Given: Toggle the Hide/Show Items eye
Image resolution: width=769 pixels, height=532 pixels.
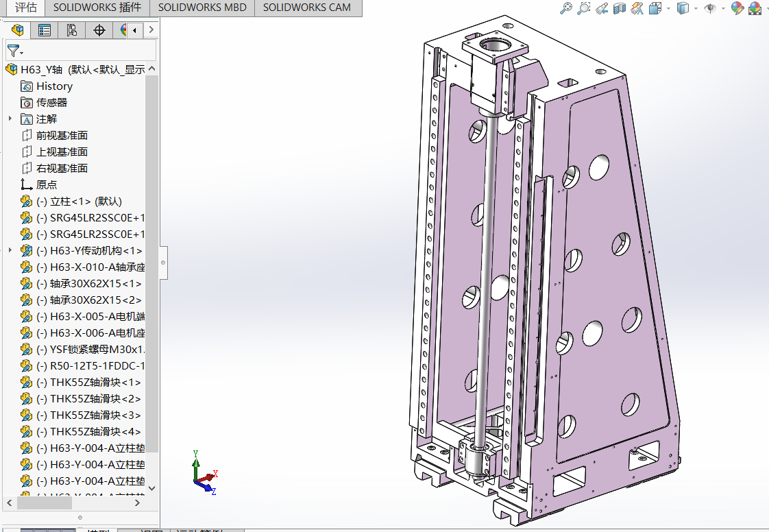Looking at the screenshot, I should click(x=709, y=8).
